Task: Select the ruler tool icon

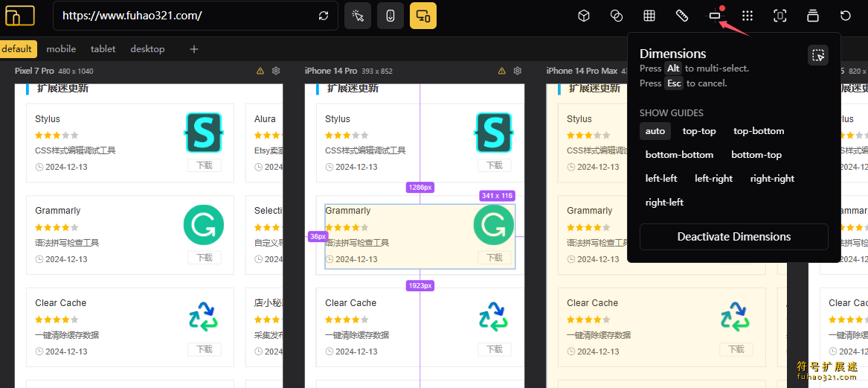Action: coord(682,16)
